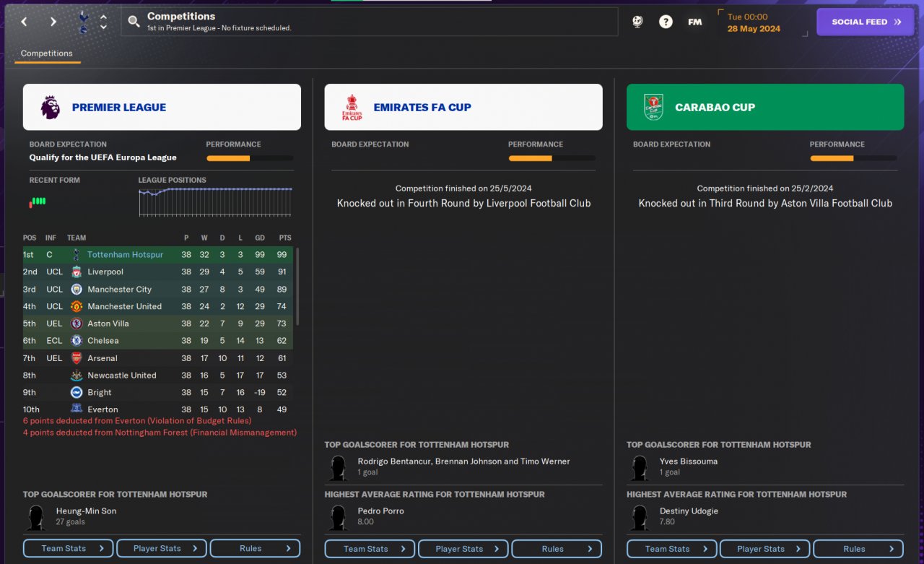Click the Carabao Cup logo
The image size is (924, 564).
(x=653, y=107)
